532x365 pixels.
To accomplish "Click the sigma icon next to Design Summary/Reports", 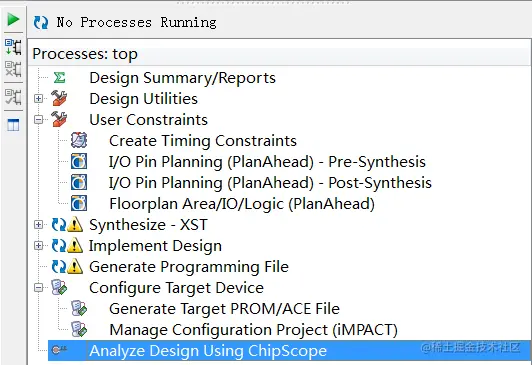I will click(59, 78).
